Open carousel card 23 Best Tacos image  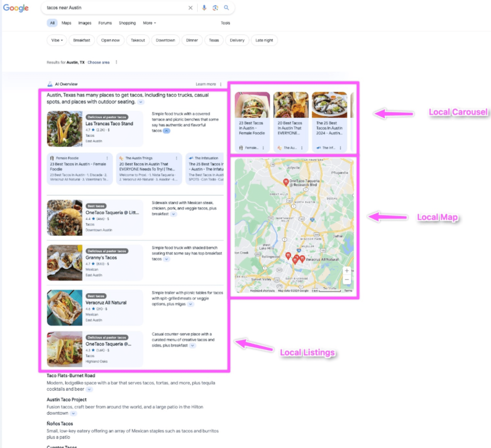click(x=252, y=105)
